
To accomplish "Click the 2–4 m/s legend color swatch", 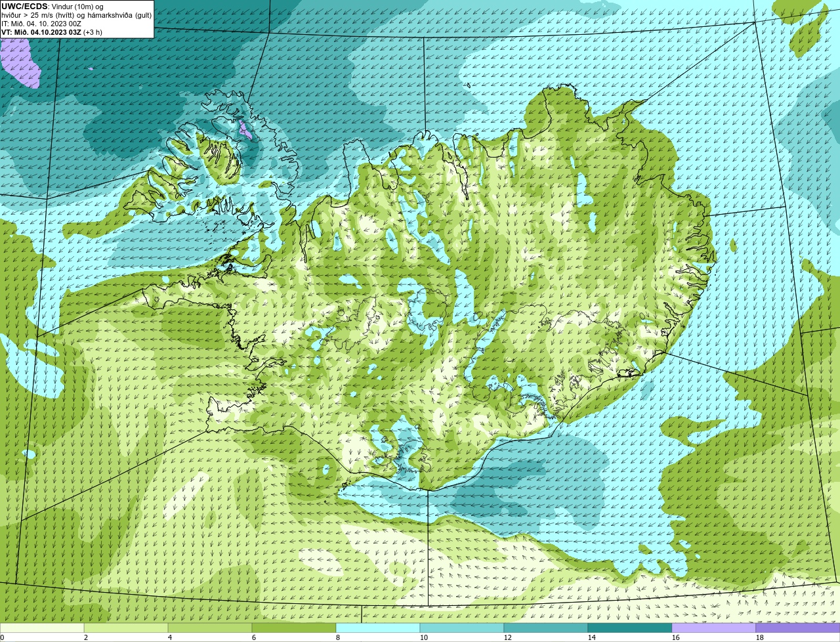I will [126, 628].
